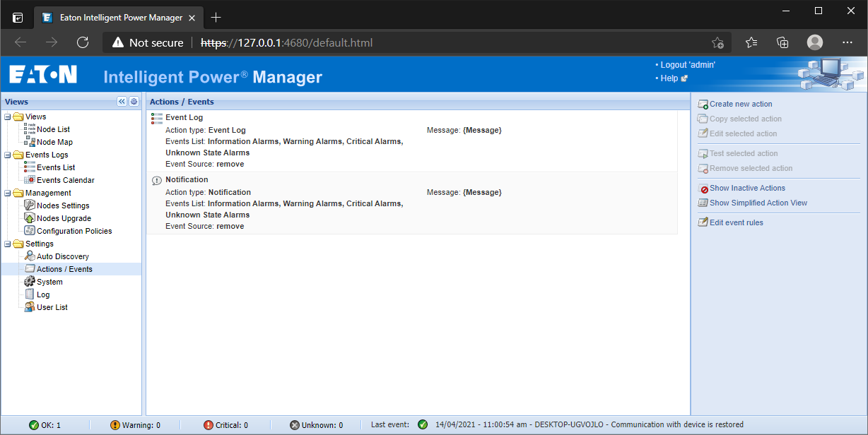Click the Log document icon
Viewport: 868px width, 435px height.
point(30,294)
